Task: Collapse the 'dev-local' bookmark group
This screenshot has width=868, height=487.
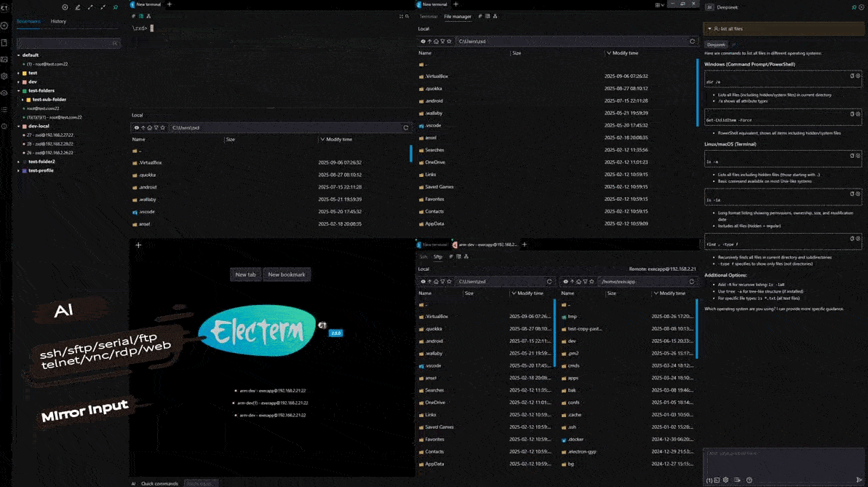Action: pos(18,127)
